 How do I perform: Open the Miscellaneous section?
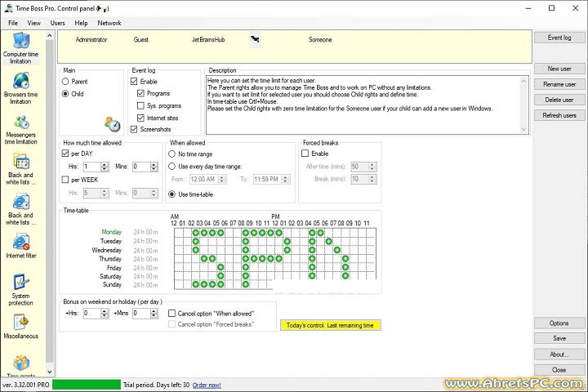click(20, 326)
